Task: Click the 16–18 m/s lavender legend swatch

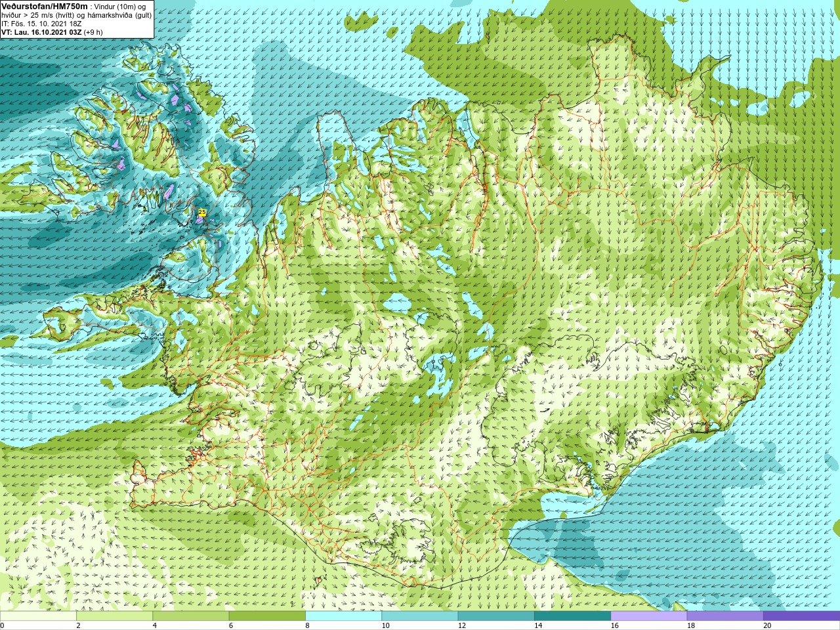Action: 648,616
